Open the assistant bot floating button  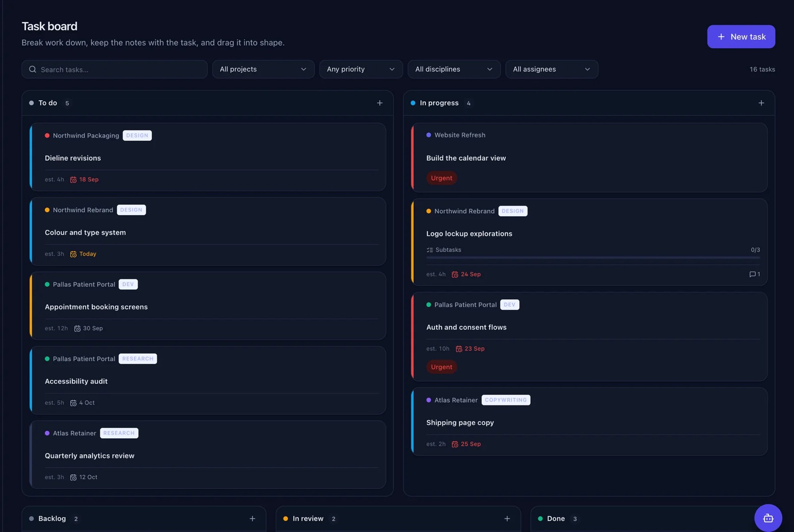point(768,518)
